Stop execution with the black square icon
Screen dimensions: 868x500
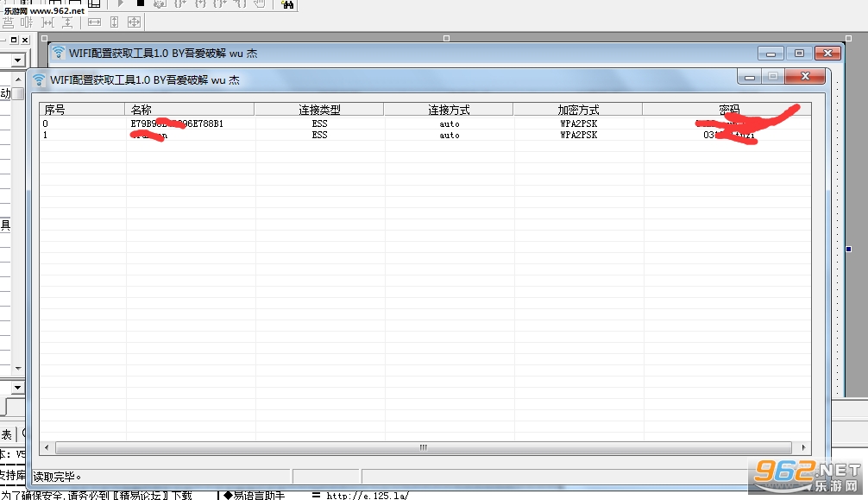(141, 3)
